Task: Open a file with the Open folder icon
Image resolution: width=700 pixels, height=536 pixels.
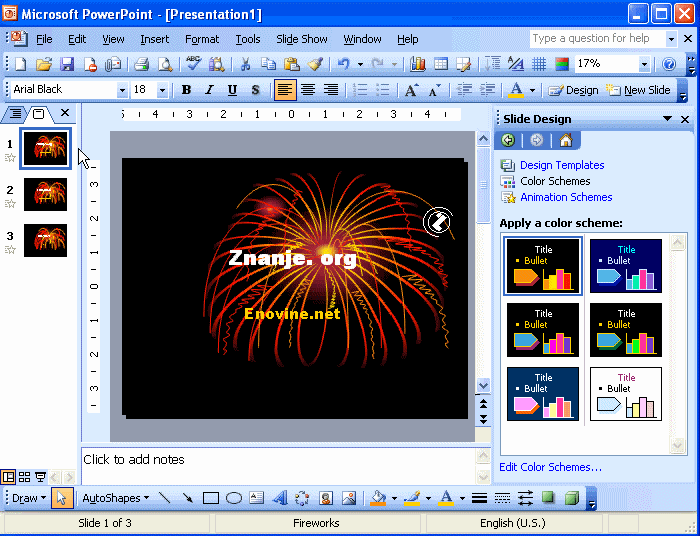Action: pos(44,64)
